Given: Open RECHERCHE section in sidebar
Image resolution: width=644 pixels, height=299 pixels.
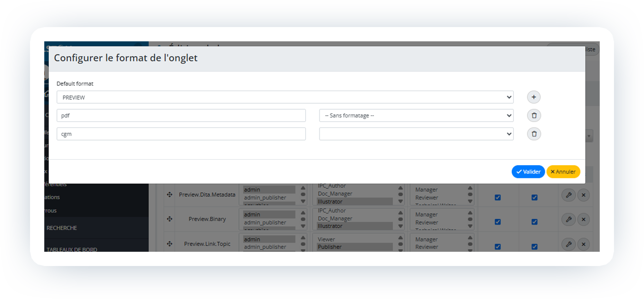Looking at the screenshot, I should (x=61, y=228).
